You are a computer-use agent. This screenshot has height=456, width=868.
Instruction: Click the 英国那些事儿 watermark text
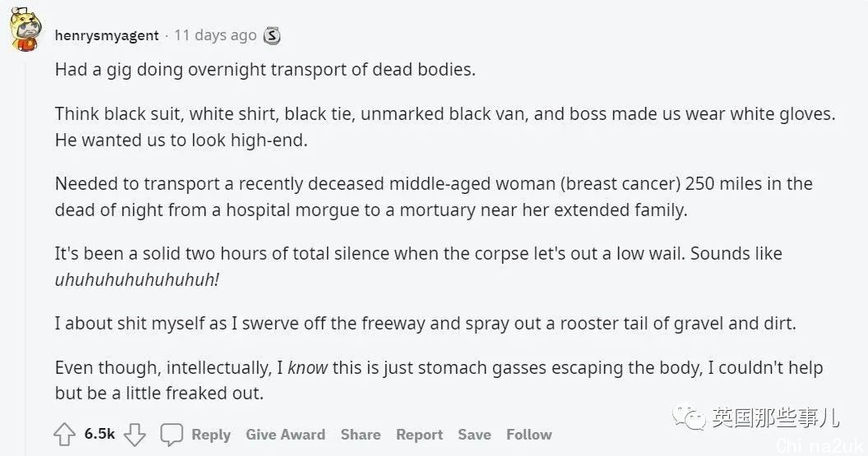(776, 417)
